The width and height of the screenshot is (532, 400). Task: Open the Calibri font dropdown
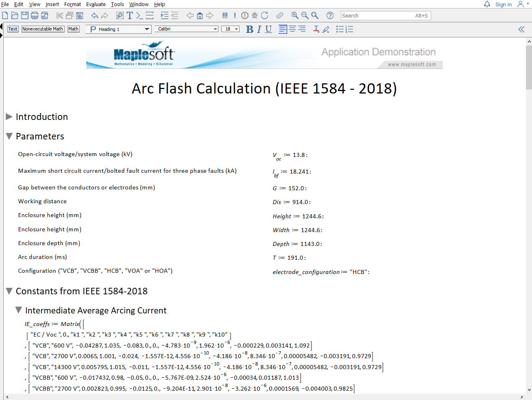point(187,29)
